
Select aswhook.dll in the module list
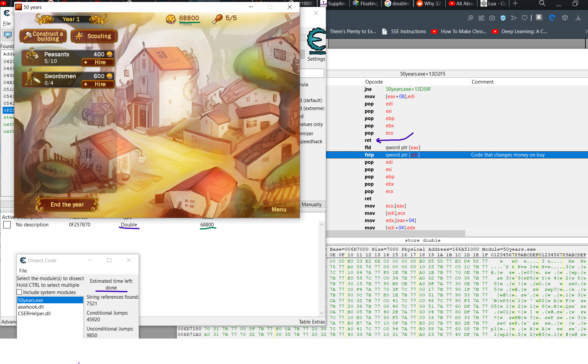[x=31, y=307]
